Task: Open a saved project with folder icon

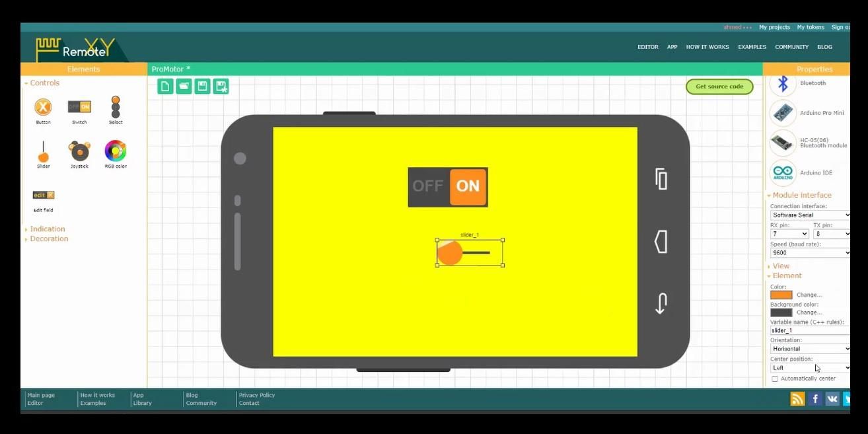Action: [184, 86]
